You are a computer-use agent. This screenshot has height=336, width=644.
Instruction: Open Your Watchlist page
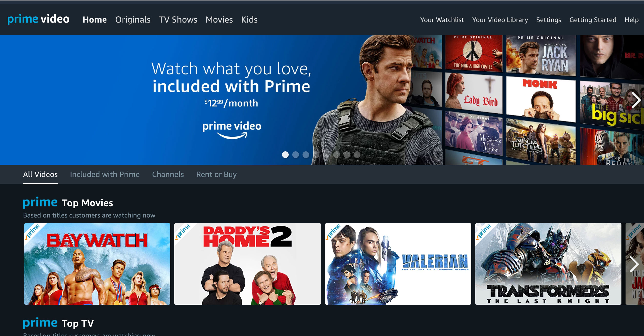pos(441,19)
